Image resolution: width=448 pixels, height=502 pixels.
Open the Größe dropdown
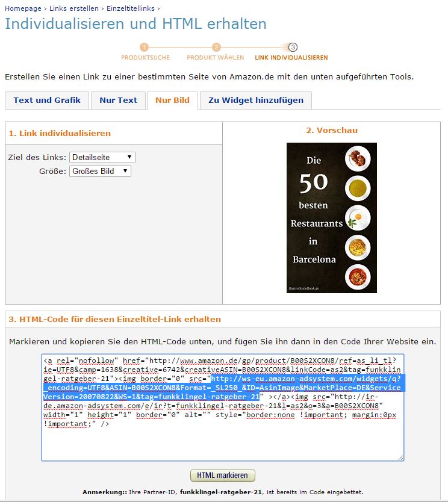tap(100, 171)
